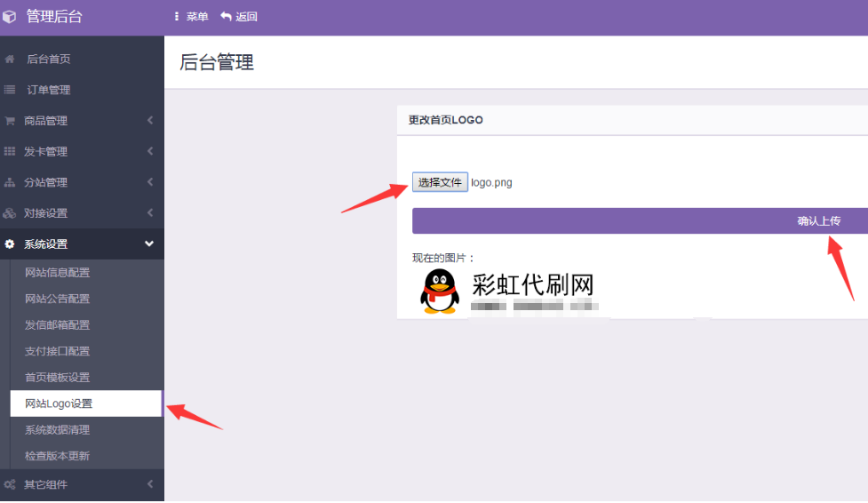868x503 pixels.
Task: Click the home icon next to 后台首页
Action: click(10, 60)
